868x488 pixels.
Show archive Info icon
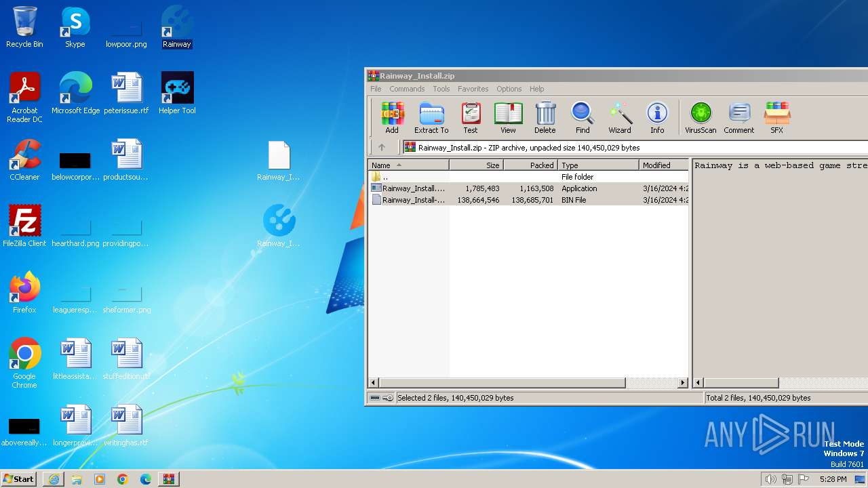(x=657, y=118)
